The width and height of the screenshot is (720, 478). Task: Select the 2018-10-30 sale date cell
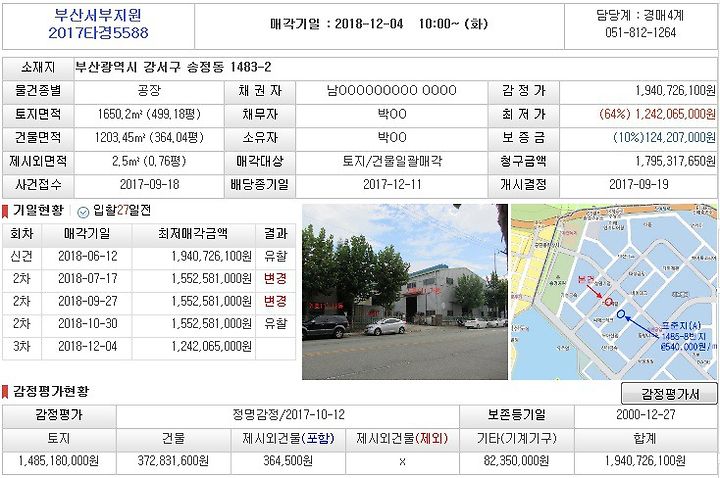87,324
